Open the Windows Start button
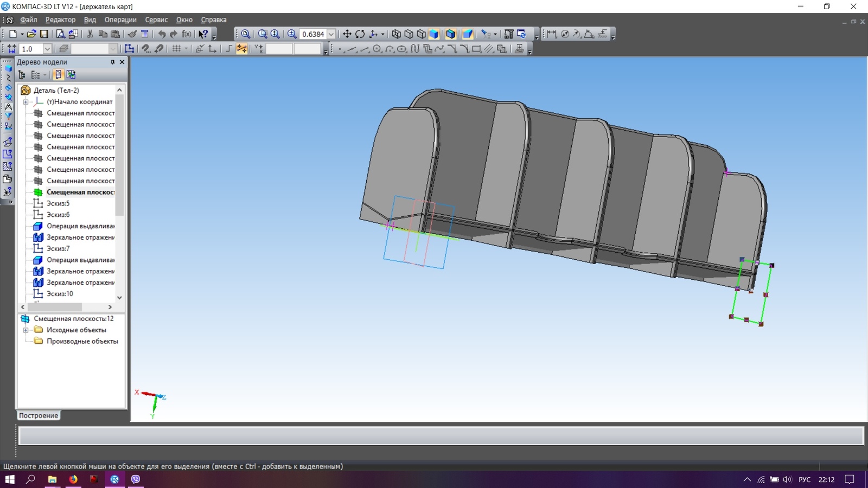Viewport: 868px width, 488px height. tap(10, 479)
